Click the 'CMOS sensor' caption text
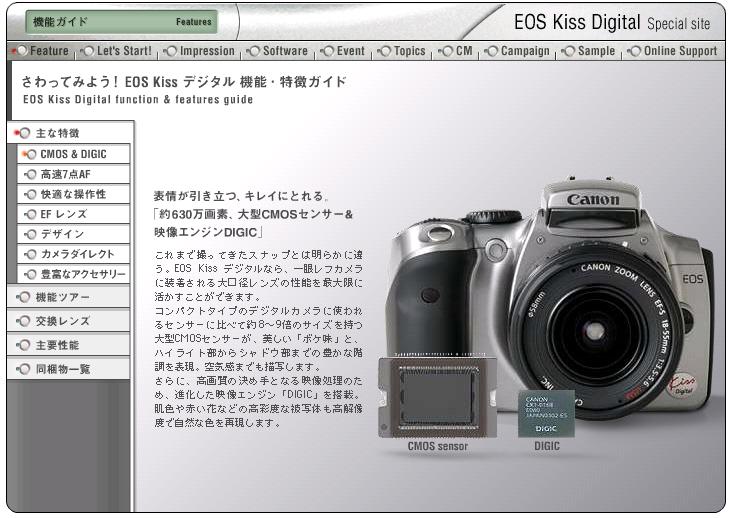 (438, 446)
